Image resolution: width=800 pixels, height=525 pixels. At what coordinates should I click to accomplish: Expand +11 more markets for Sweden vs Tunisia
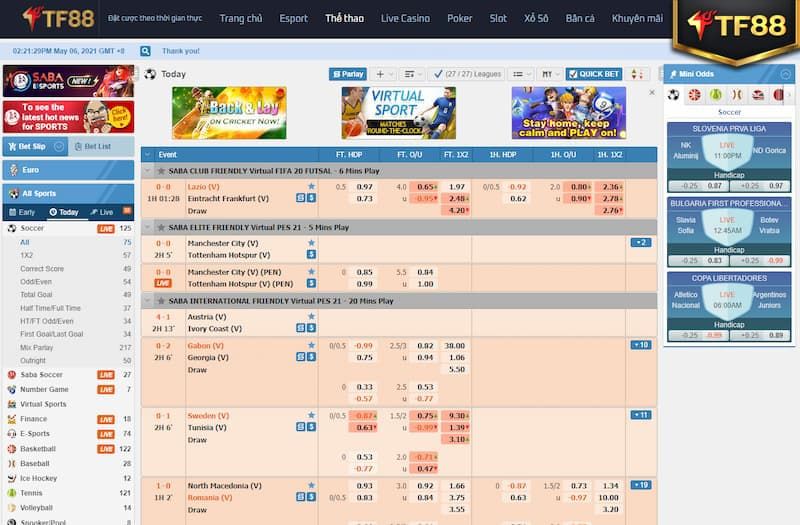tap(641, 415)
